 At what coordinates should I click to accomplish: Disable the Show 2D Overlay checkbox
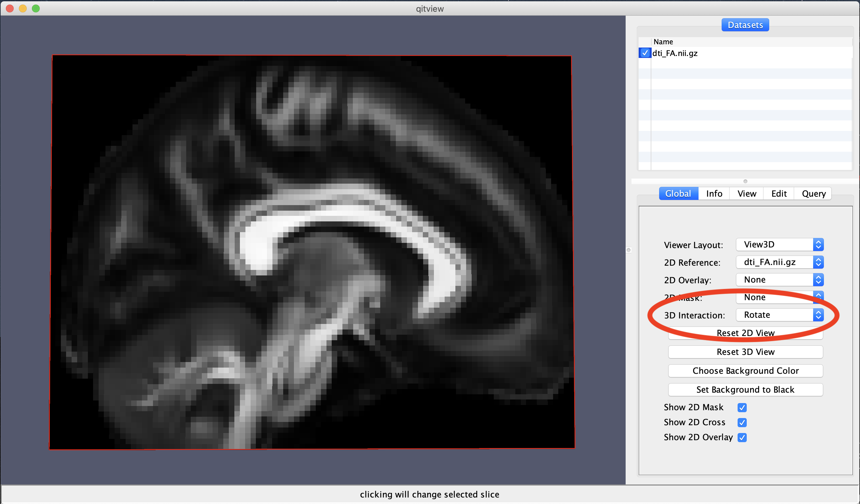click(742, 438)
